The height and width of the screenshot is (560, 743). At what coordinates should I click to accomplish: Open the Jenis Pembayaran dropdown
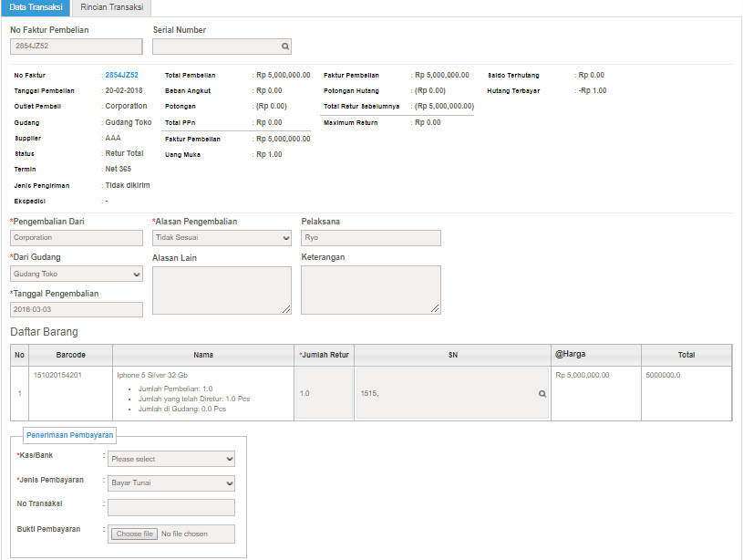(x=171, y=483)
